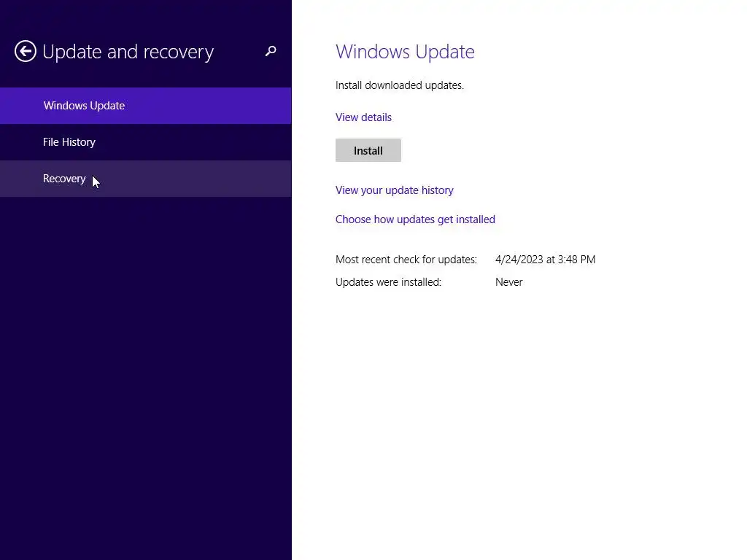This screenshot has width=747, height=560.
Task: Go to Recovery in the sidebar
Action: click(x=145, y=179)
